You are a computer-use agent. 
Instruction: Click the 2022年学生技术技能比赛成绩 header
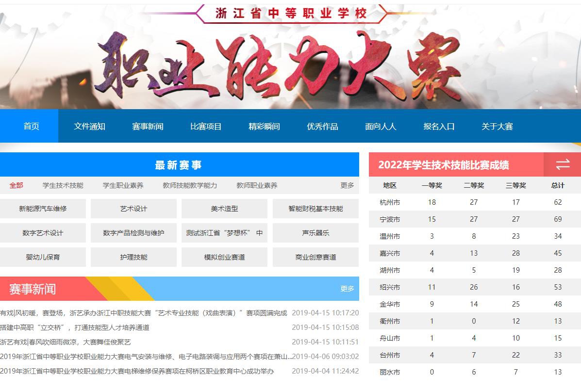(444, 165)
